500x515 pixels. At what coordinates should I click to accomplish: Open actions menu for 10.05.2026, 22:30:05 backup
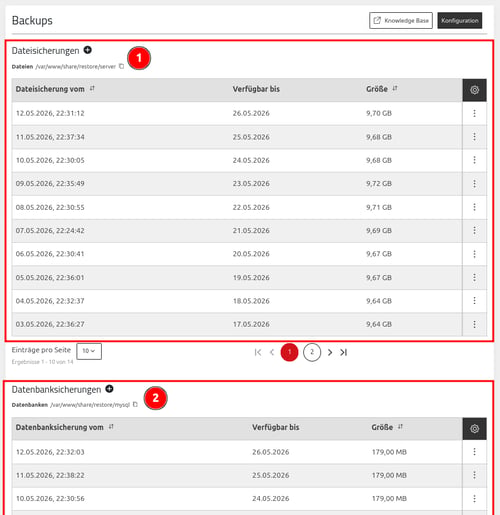474,160
